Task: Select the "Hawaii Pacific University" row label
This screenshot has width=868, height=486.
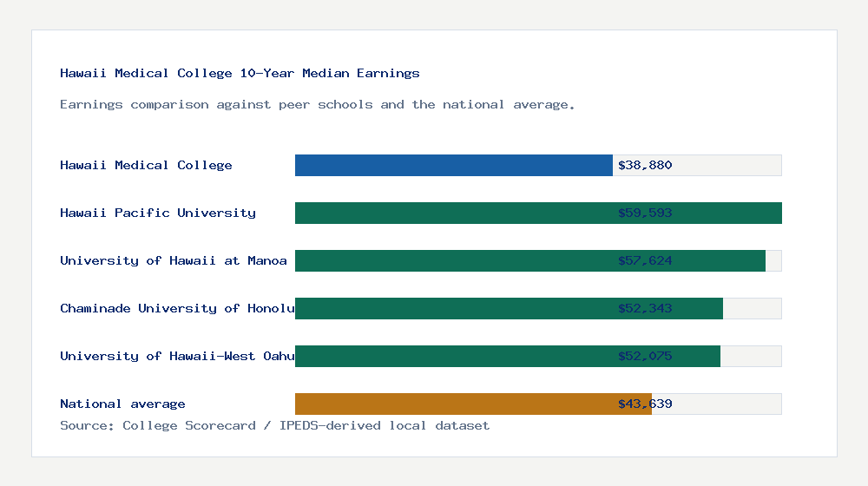Action: 158,213
